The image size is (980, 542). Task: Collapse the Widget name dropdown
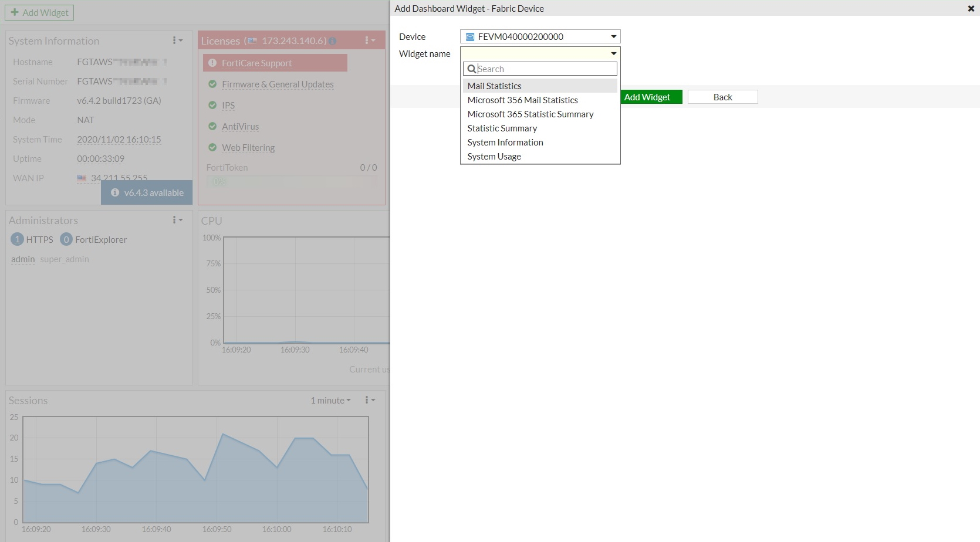613,53
